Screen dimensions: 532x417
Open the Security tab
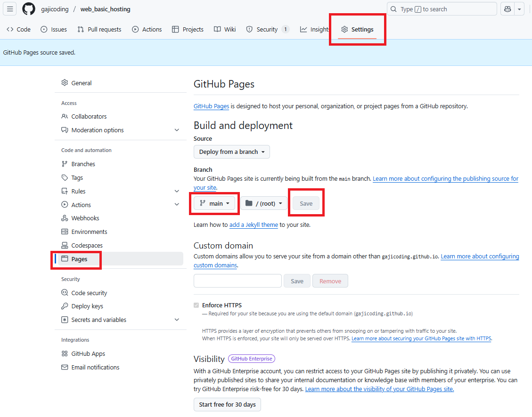click(x=268, y=30)
